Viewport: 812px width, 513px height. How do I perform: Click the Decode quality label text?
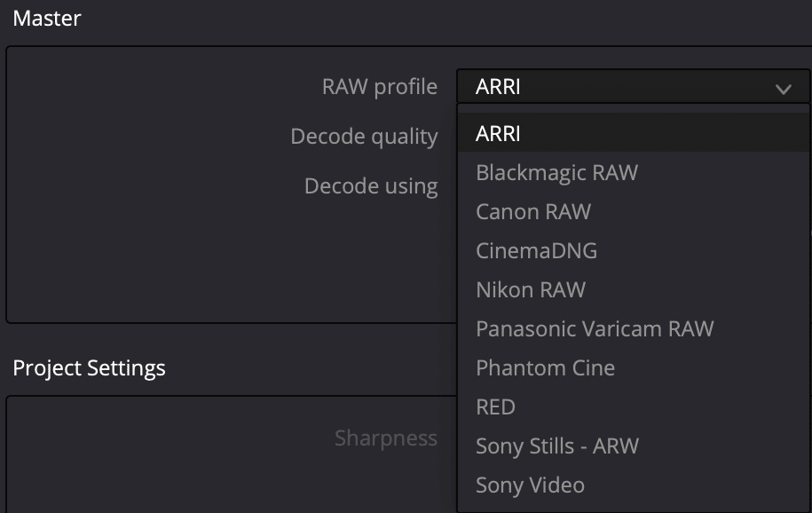click(364, 136)
